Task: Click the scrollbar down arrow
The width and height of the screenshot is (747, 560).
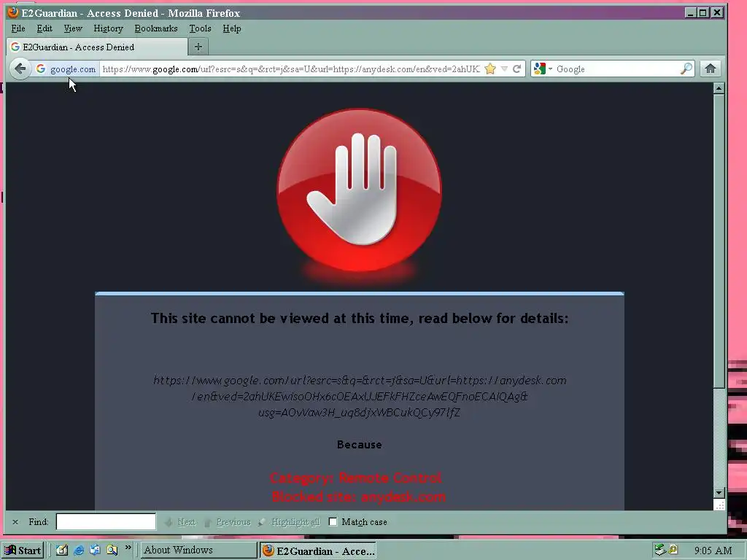Action: pyautogui.click(x=719, y=493)
